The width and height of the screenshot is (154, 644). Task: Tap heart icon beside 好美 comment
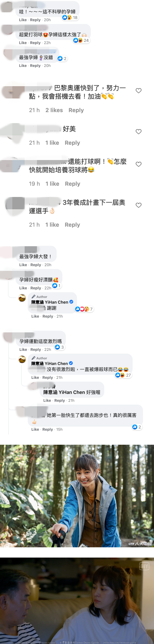139,132
